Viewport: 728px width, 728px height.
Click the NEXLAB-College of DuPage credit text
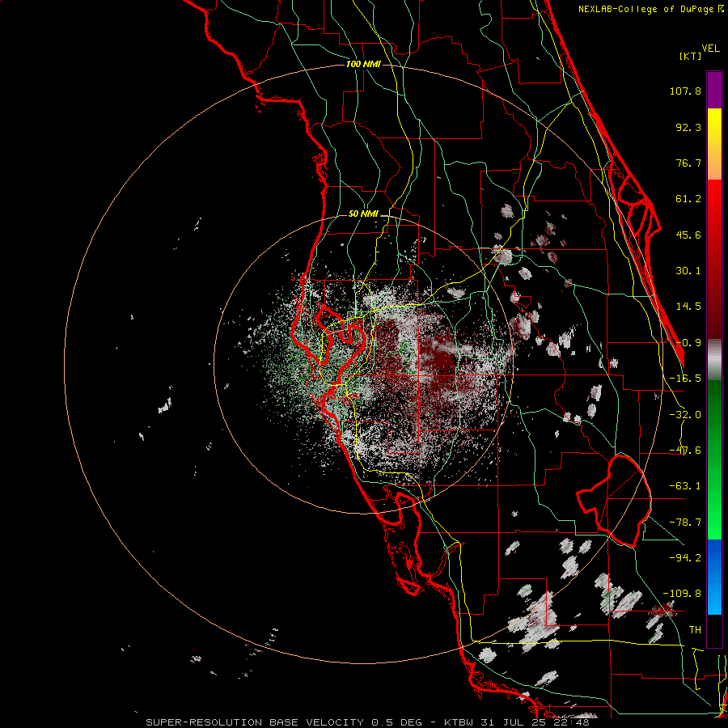(x=647, y=9)
